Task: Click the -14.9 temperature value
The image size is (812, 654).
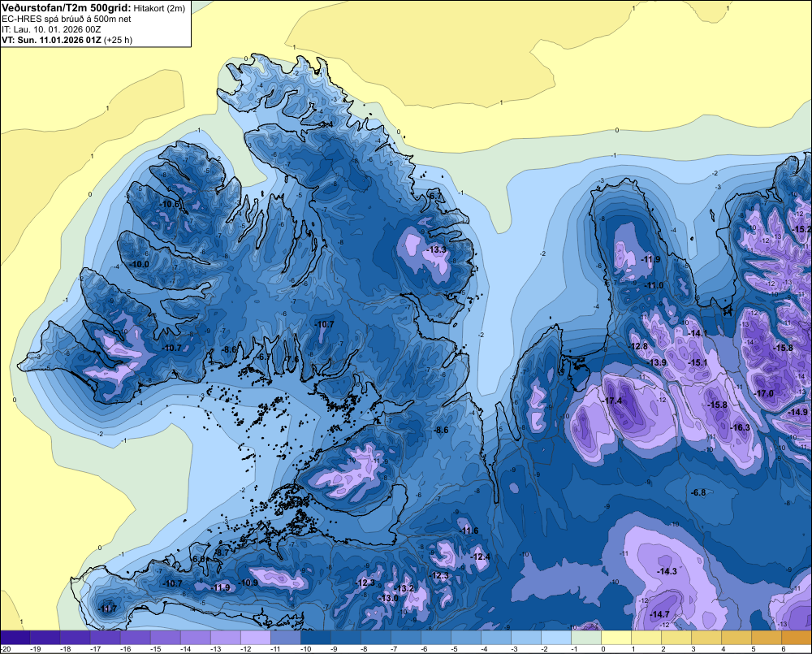Action: [x=798, y=412]
